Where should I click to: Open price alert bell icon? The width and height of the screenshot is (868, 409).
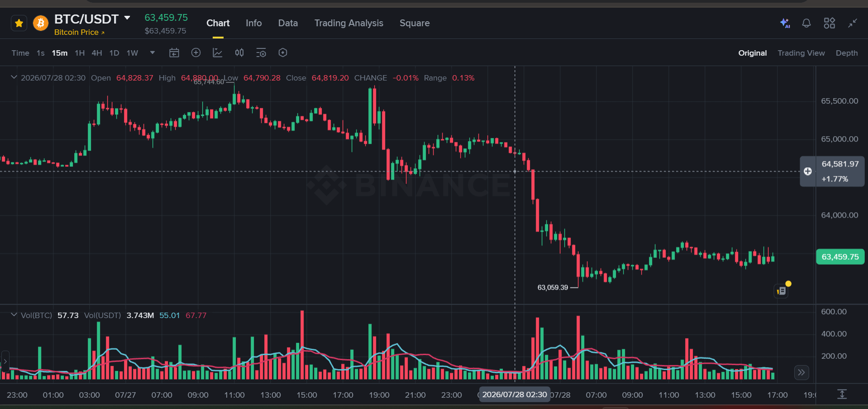806,23
